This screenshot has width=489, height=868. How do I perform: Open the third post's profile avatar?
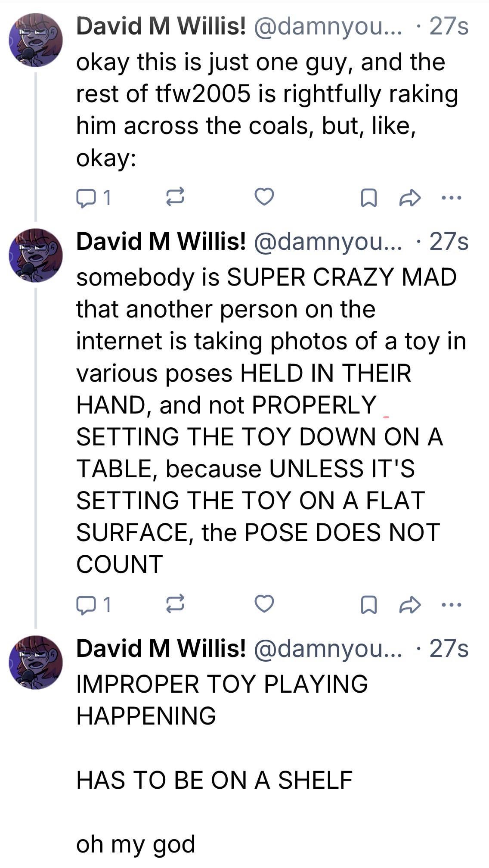[36, 662]
